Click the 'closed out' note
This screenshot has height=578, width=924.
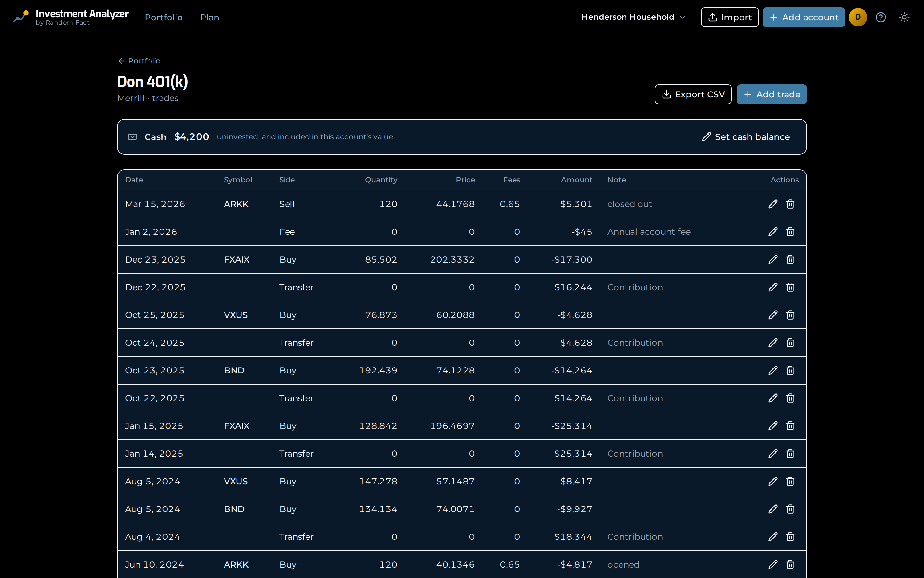coord(629,204)
